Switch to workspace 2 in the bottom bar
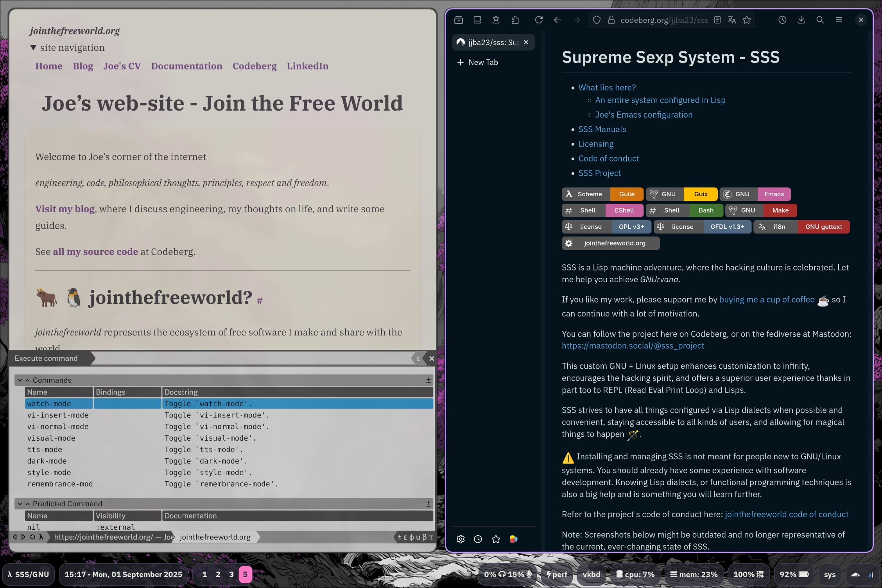882x588 pixels. point(218,574)
